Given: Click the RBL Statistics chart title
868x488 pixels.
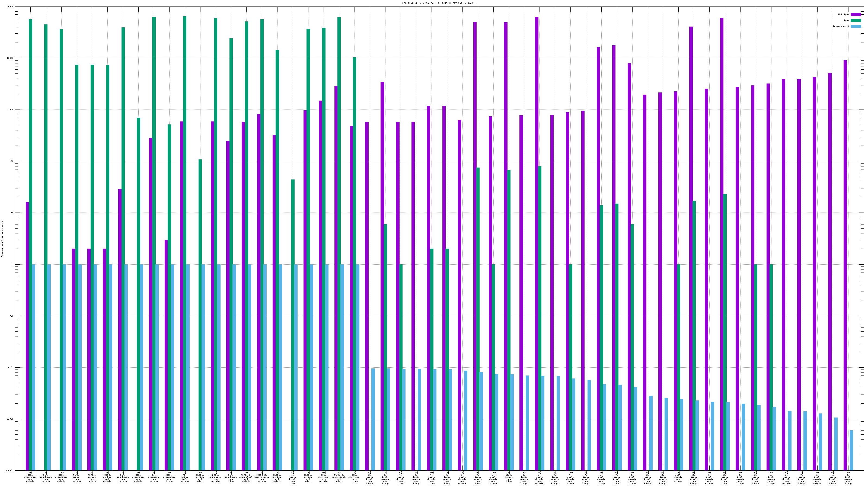Looking at the screenshot, I should (x=439, y=3).
